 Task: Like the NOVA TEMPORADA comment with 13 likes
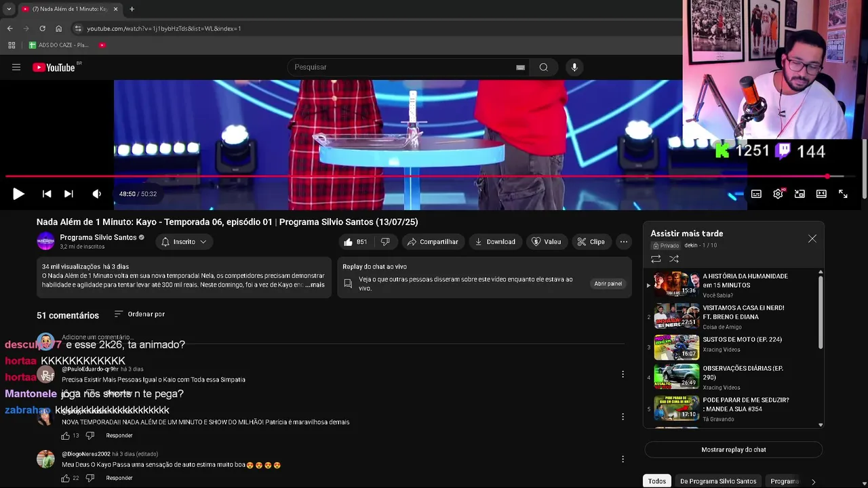click(66, 436)
